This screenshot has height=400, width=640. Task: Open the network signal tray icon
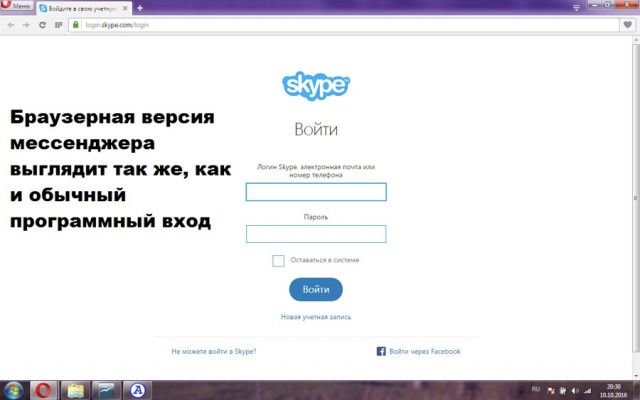tap(587, 391)
